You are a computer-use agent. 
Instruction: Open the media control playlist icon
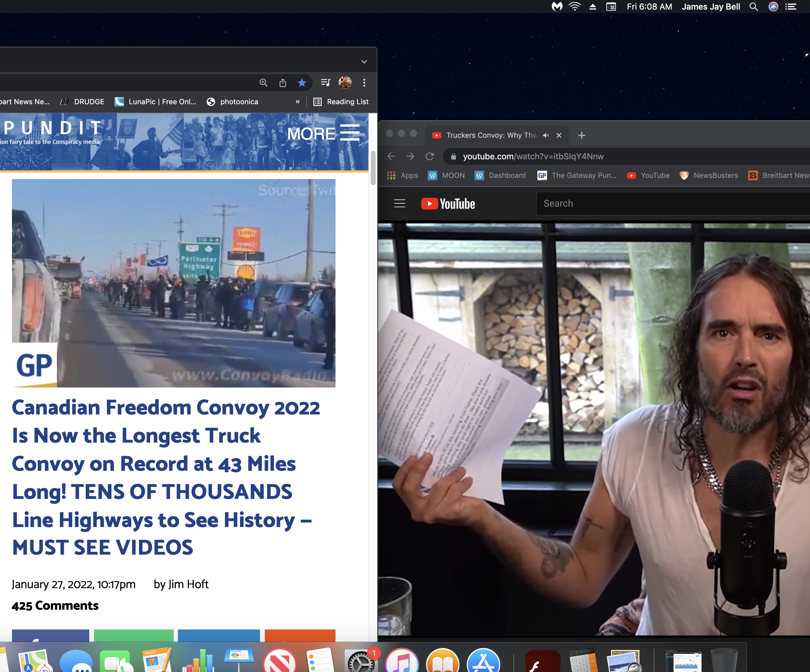(x=326, y=83)
